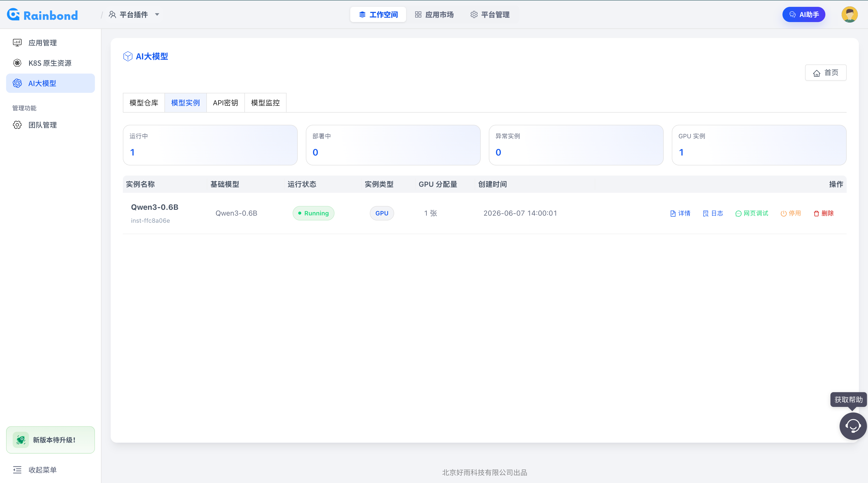Viewport: 868px width, 483px height.
Task: Click the 2026-06-07 14:00:01 timestamp
Action: tap(520, 213)
